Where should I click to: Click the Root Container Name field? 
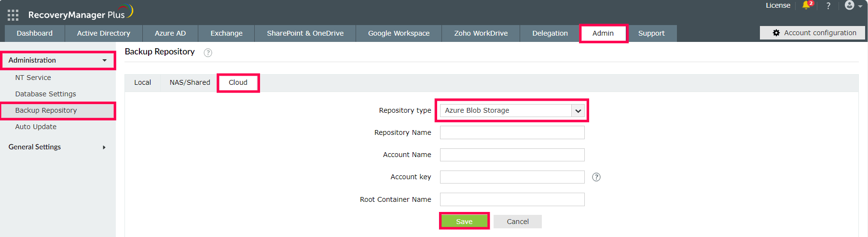512,199
